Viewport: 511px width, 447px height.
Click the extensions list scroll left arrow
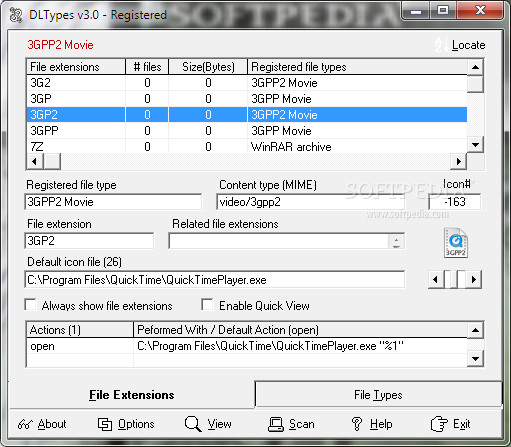click(x=35, y=161)
